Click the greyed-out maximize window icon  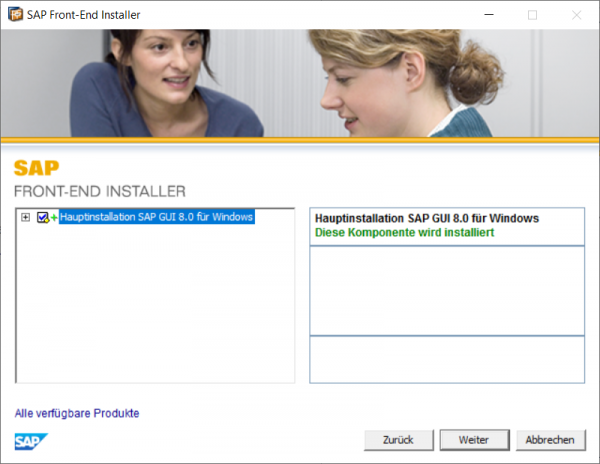coord(532,15)
